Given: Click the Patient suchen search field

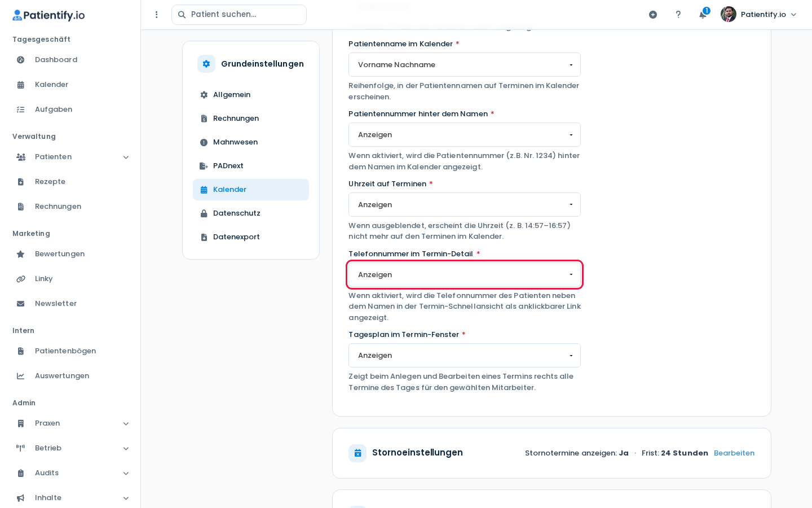Looking at the screenshot, I should [x=239, y=15].
